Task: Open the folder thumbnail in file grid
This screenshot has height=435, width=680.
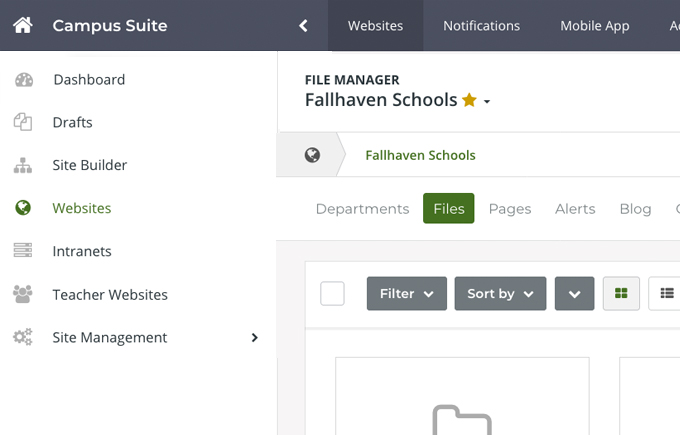Action: tap(462, 419)
